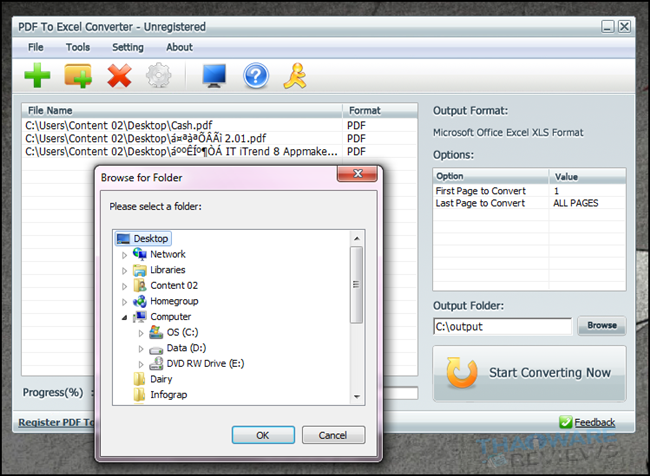Viewport: 650px width, 476px height.
Task: Open help via blue question mark icon
Action: [x=256, y=76]
